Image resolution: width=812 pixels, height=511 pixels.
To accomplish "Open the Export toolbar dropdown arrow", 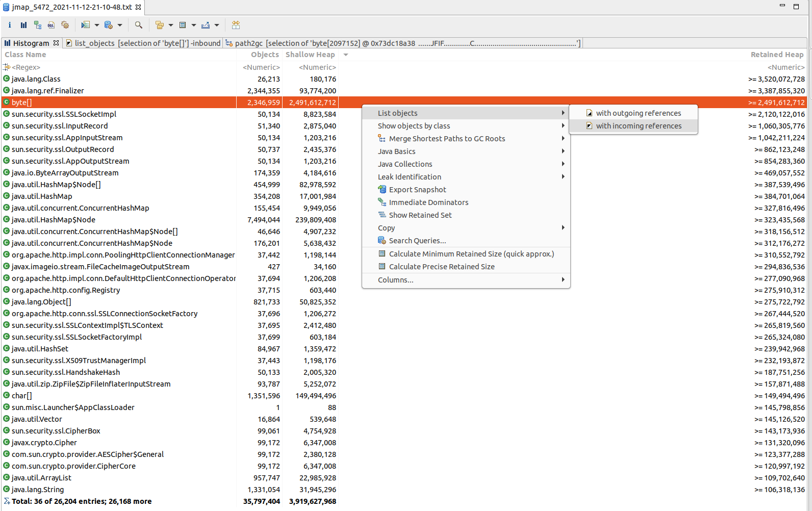I will (x=217, y=25).
